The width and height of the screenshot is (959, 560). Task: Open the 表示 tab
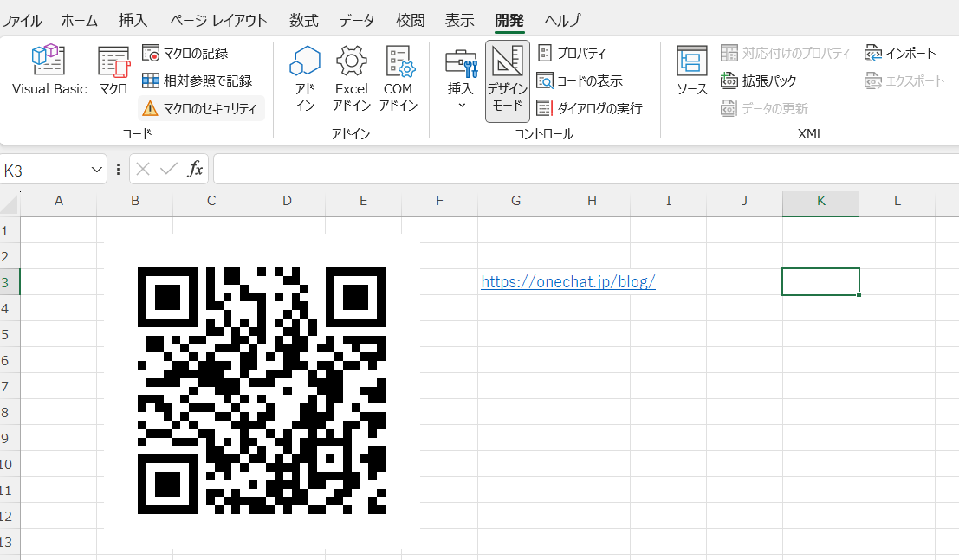pyautogui.click(x=459, y=20)
